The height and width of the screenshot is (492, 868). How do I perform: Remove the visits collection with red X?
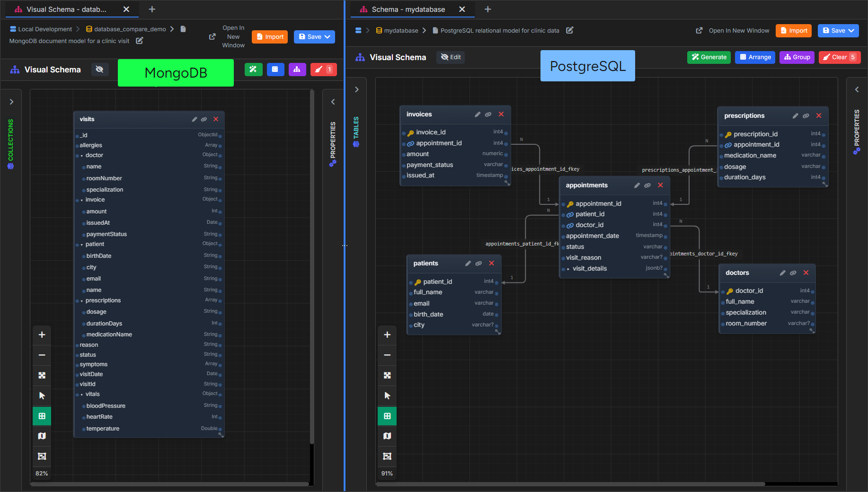(x=216, y=119)
